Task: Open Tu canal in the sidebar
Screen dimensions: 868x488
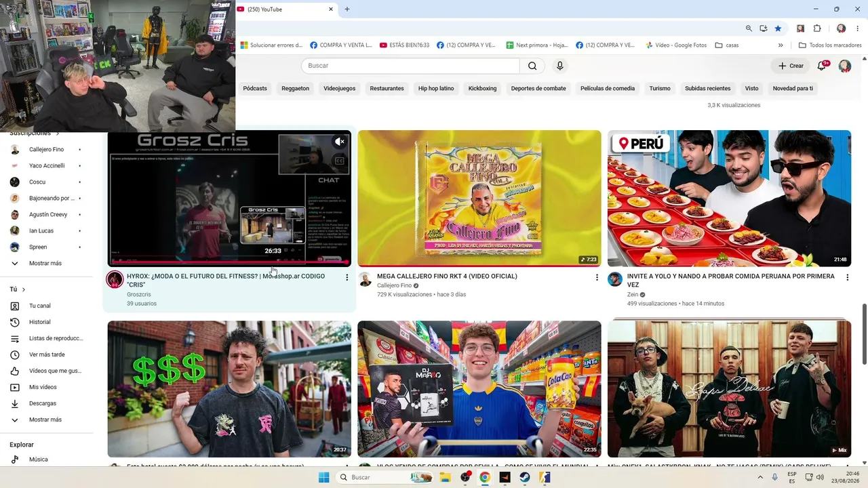Action: [40, 306]
